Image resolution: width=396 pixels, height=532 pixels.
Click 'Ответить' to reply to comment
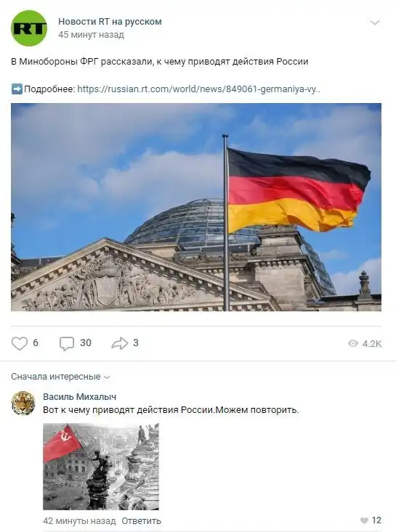point(141,521)
